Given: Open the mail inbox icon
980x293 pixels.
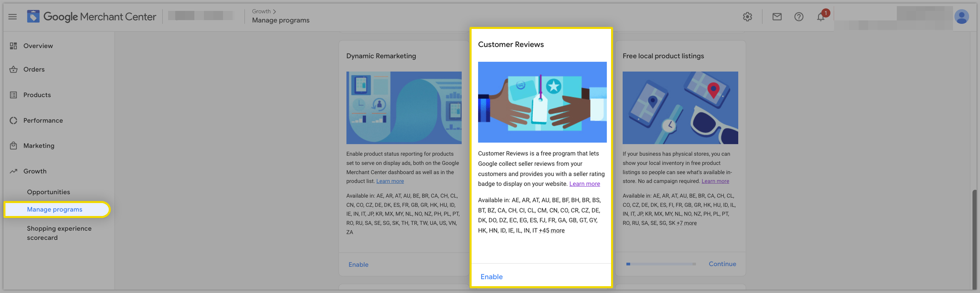Looking at the screenshot, I should (777, 17).
